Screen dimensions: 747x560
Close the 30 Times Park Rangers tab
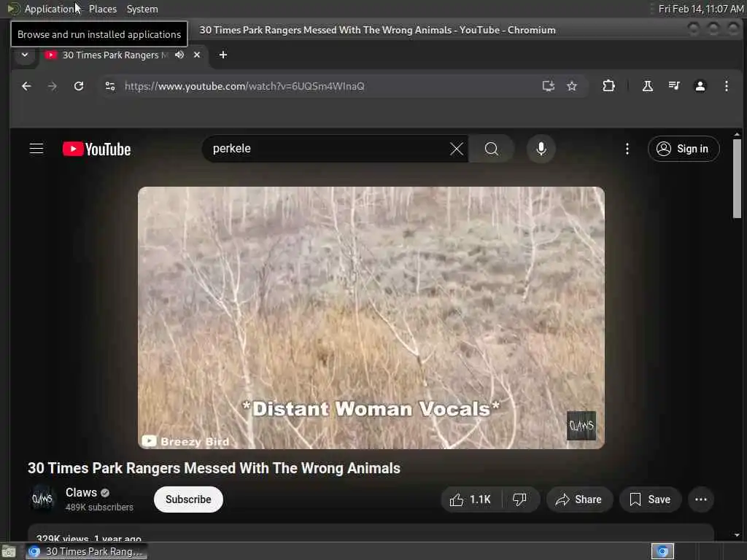point(197,55)
